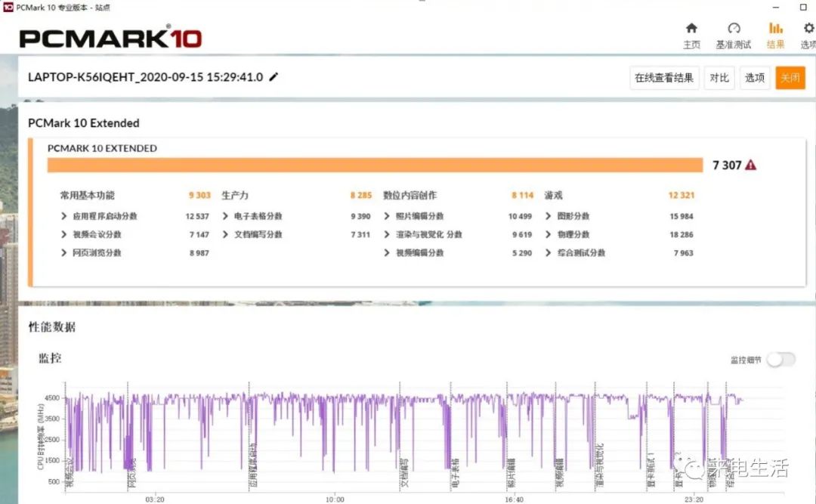This screenshot has width=816, height=504.
Task: Click the pencil icon to rename the result
Action: pyautogui.click(x=274, y=77)
